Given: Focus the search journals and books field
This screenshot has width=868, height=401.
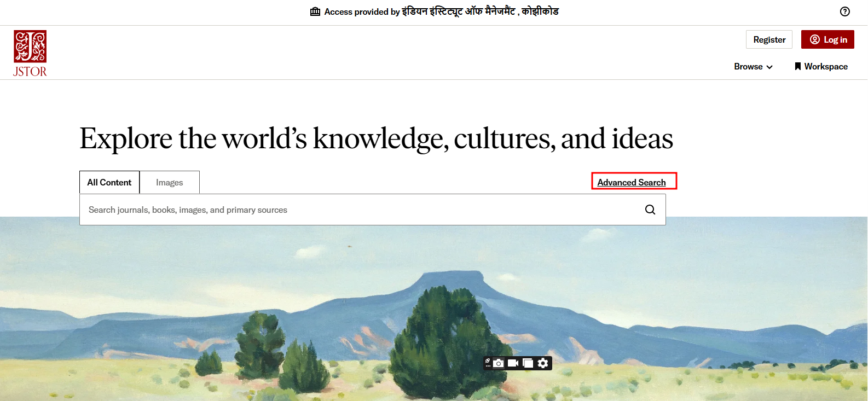Looking at the screenshot, I should click(x=361, y=210).
